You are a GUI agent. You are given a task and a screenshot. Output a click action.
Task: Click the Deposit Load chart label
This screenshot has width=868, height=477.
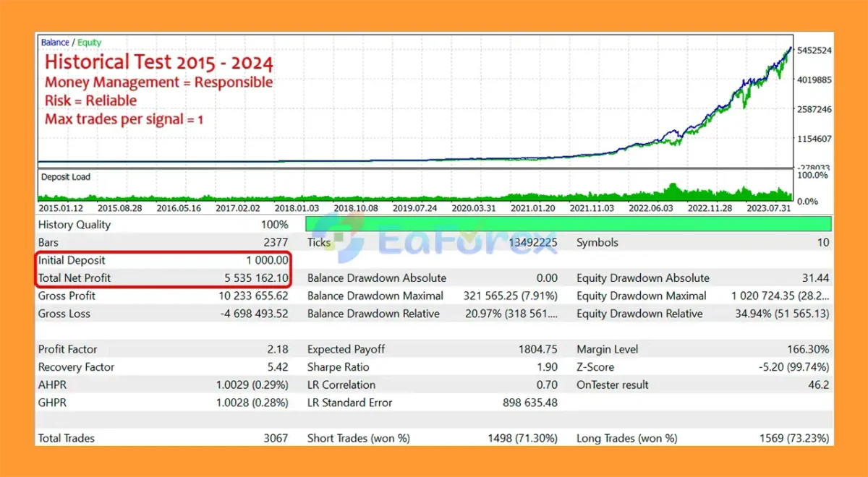66,177
